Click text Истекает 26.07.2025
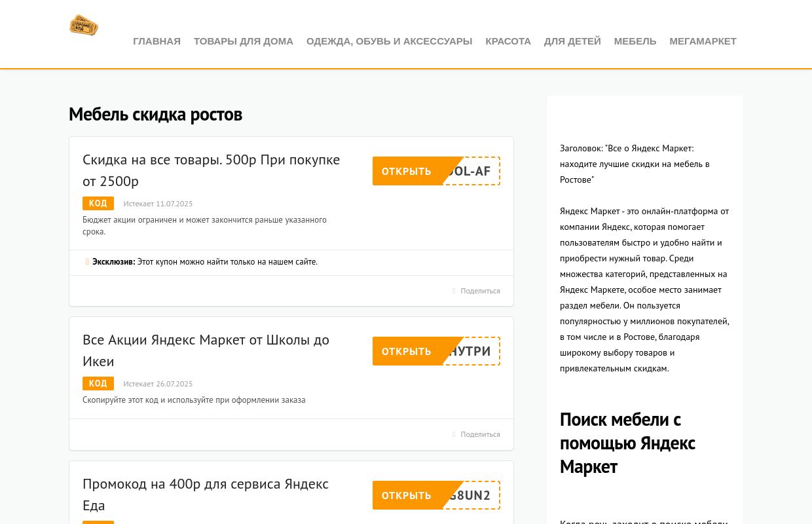 pos(158,384)
